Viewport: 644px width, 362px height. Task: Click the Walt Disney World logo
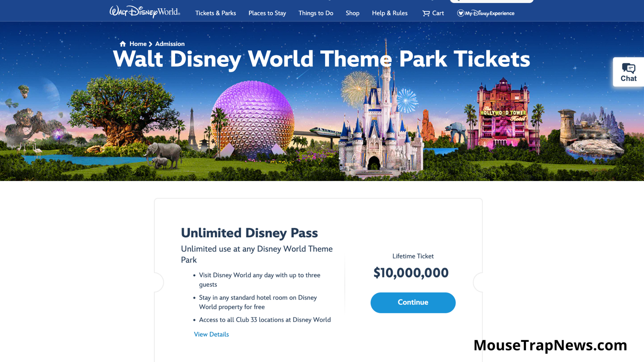click(x=145, y=12)
